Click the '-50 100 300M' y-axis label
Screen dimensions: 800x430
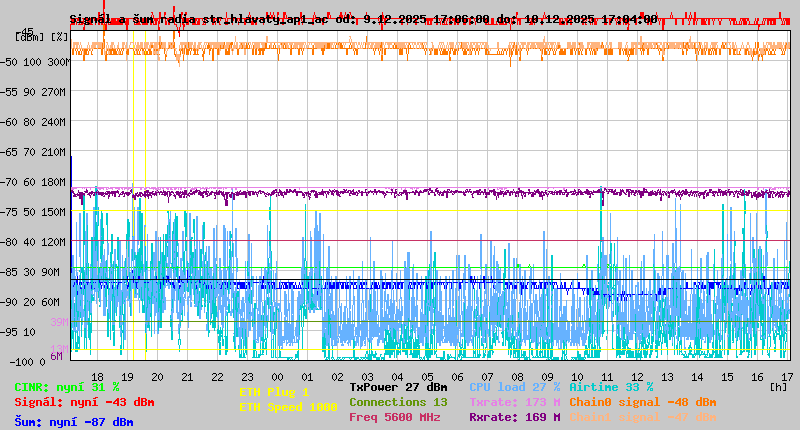pos(35,62)
